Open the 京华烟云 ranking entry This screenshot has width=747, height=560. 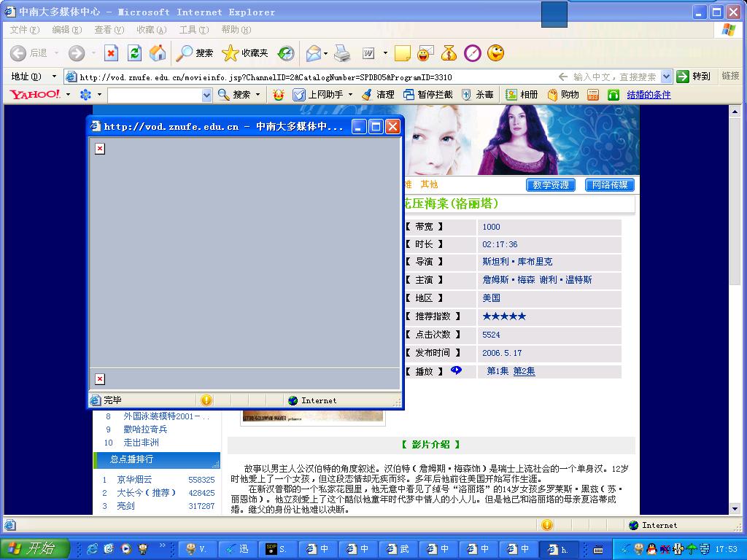[134, 480]
